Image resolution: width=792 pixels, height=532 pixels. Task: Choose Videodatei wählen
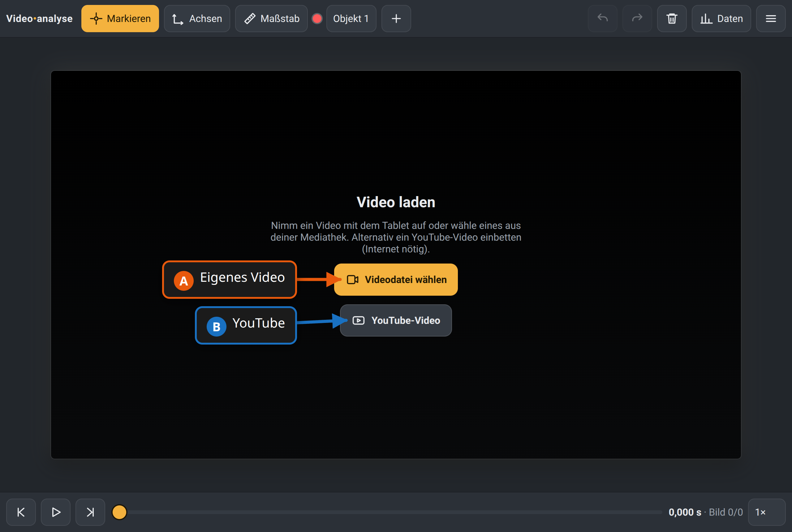pos(396,280)
